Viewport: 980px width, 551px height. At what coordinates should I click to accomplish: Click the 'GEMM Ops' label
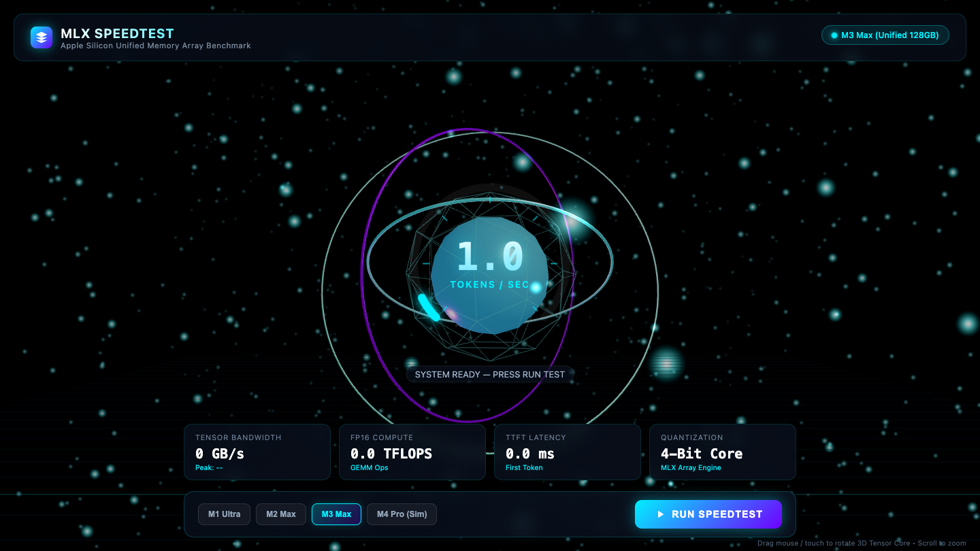(x=370, y=468)
